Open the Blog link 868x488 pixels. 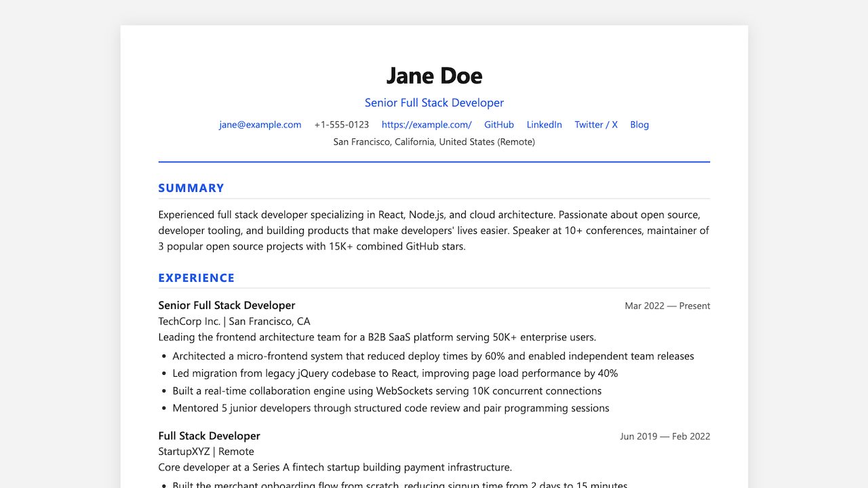pos(639,125)
